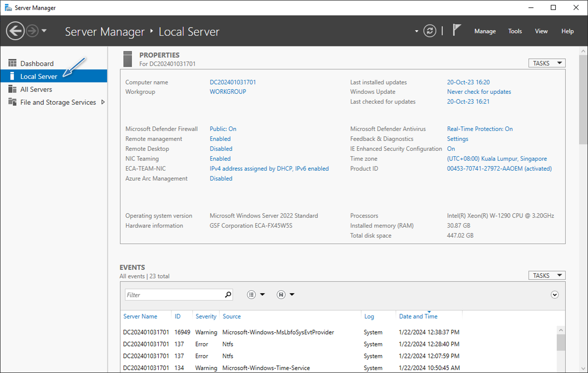588x373 pixels.
Task: Click the Refresh circular arrows icon
Action: (430, 31)
